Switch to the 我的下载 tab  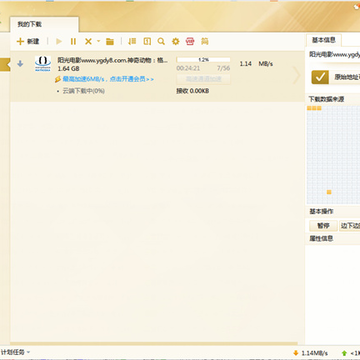point(44,24)
